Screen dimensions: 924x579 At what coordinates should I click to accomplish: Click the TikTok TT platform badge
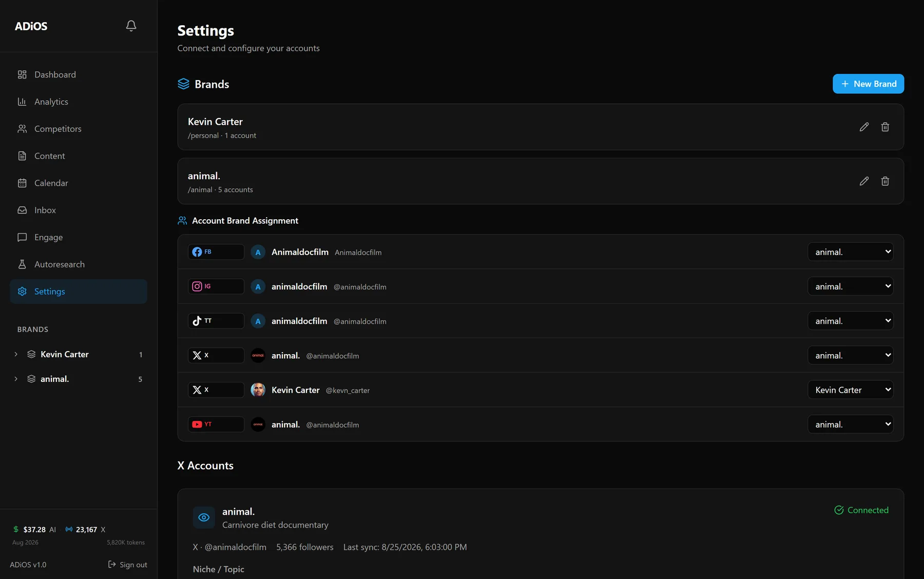(216, 321)
